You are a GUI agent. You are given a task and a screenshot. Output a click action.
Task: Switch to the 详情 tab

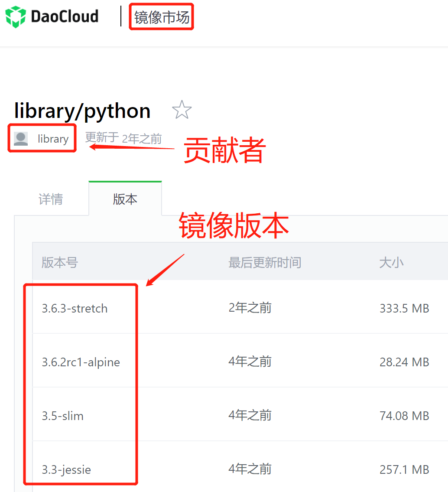tap(51, 199)
